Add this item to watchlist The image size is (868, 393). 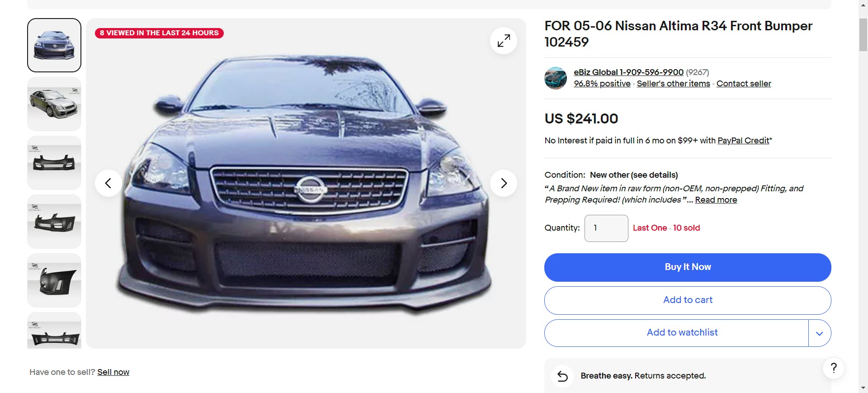(x=682, y=333)
